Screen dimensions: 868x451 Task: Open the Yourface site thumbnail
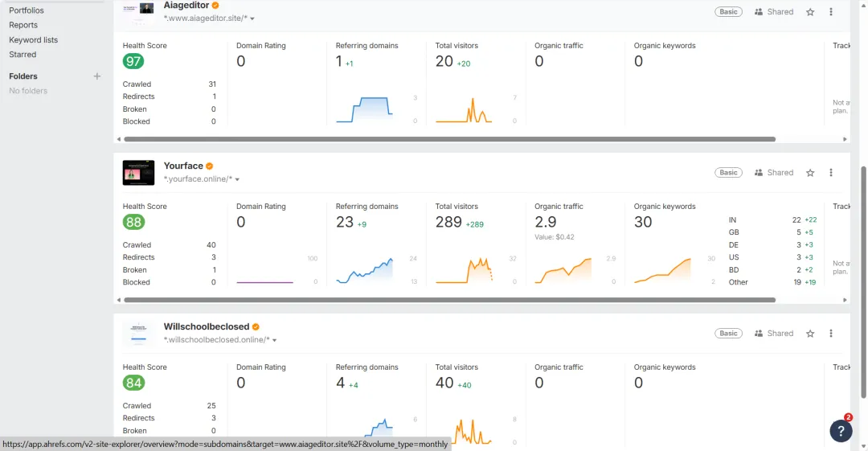click(138, 173)
